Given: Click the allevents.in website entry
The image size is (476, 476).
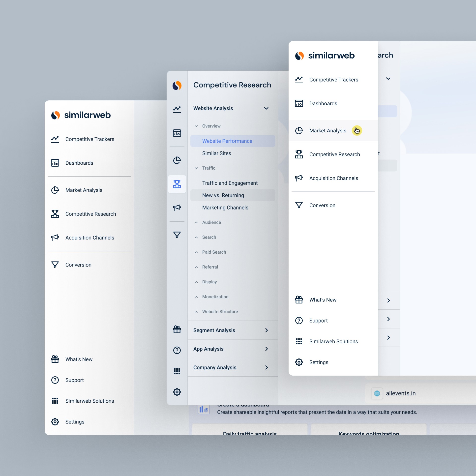Looking at the screenshot, I should pos(400,393).
